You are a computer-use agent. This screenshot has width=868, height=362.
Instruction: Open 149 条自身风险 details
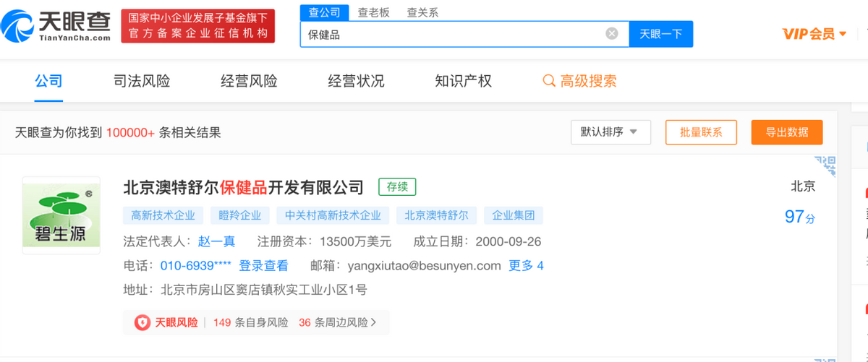[x=250, y=322]
